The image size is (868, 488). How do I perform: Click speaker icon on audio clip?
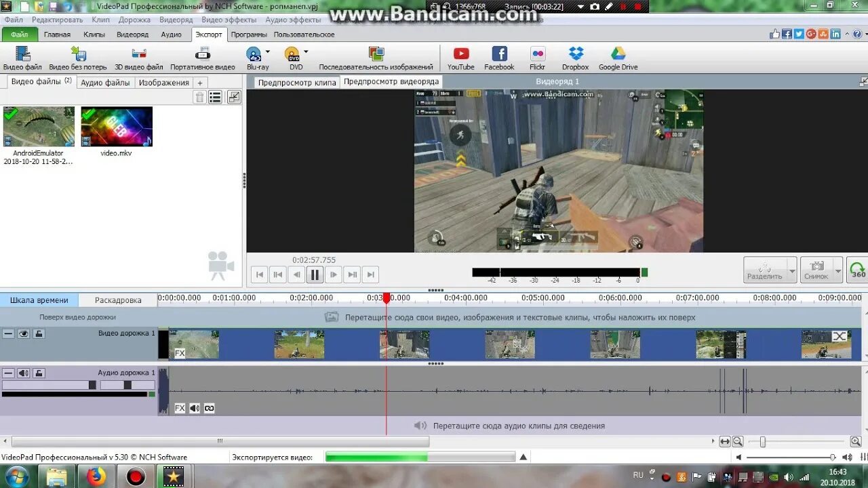[195, 408]
